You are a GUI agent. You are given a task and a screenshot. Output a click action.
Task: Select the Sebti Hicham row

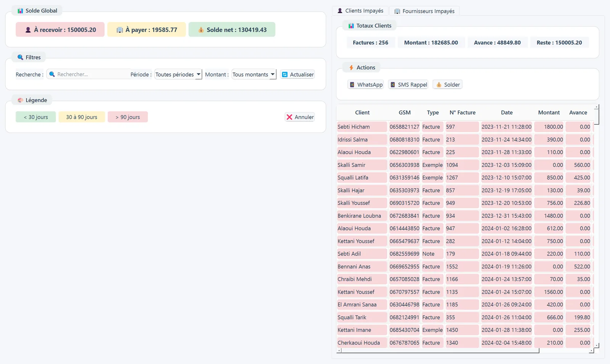click(466, 127)
